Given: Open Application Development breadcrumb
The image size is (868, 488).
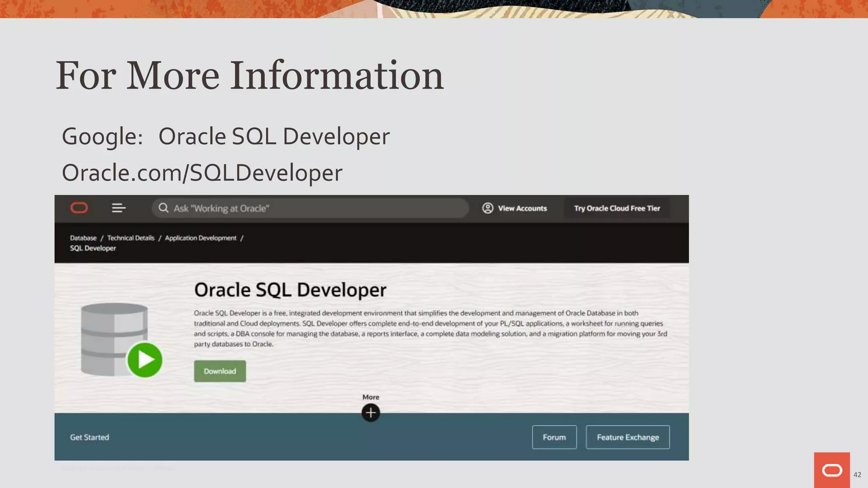Looking at the screenshot, I should [x=200, y=238].
